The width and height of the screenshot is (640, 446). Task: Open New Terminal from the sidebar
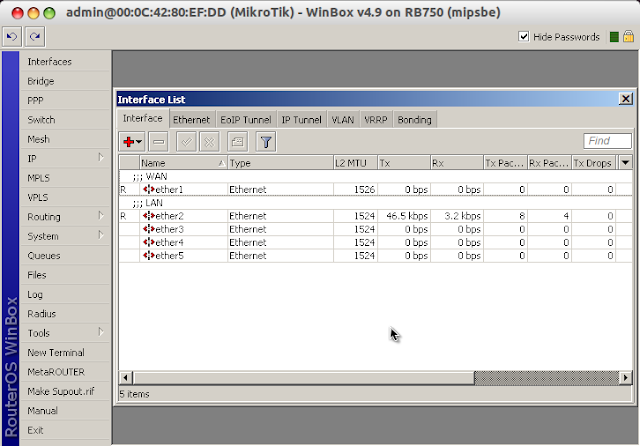[x=65, y=353]
